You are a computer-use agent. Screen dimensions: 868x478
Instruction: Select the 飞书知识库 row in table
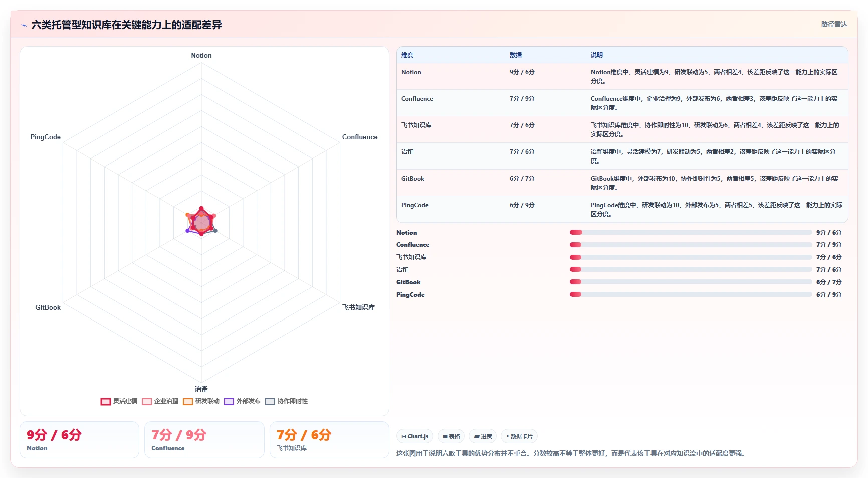pyautogui.click(x=622, y=129)
